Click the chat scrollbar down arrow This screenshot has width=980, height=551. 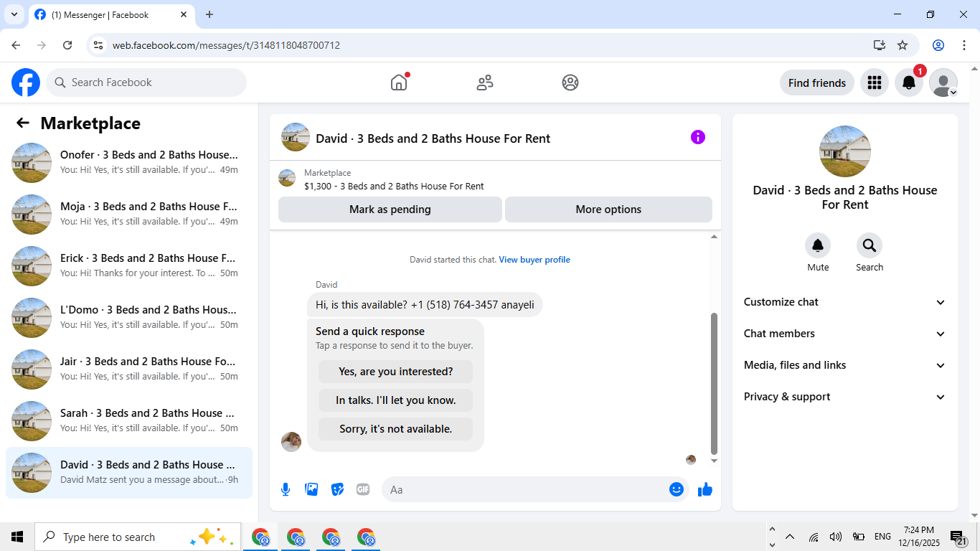pos(714,461)
